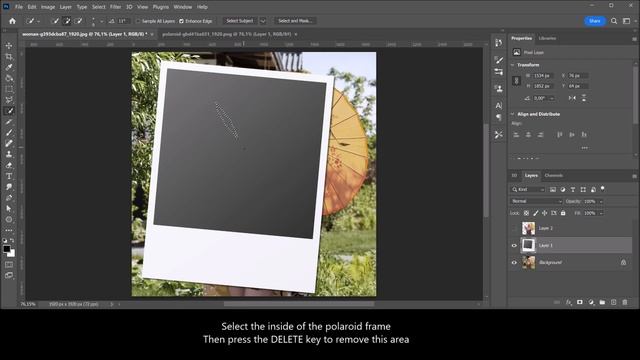The width and height of the screenshot is (640, 360).
Task: Select the Move tool
Action: tap(9, 46)
